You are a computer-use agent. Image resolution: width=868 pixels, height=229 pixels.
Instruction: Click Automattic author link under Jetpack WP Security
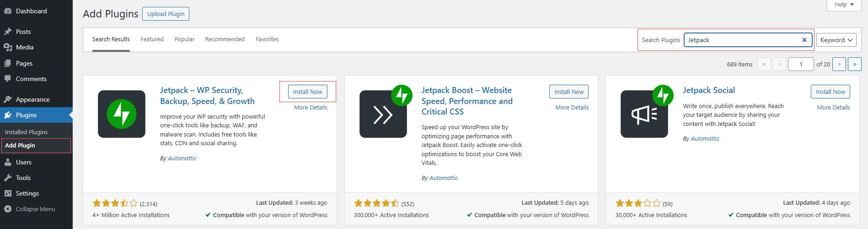coord(182,158)
